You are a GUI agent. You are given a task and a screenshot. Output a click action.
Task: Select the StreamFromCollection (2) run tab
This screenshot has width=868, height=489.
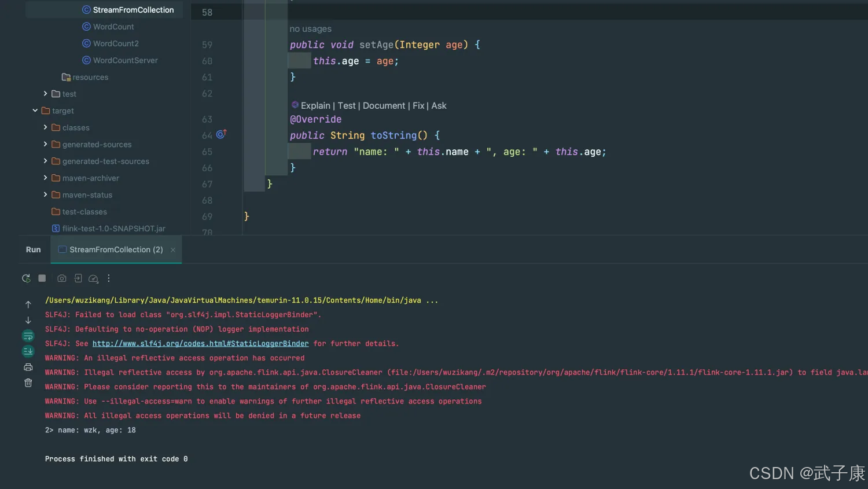tap(116, 249)
